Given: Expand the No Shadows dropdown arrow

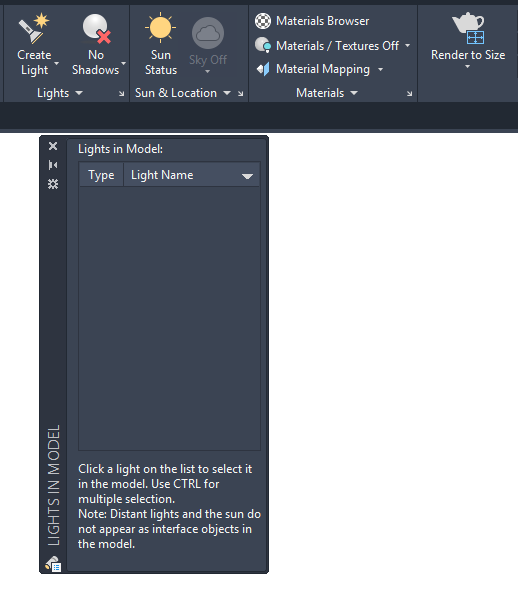Looking at the screenshot, I should [123, 63].
